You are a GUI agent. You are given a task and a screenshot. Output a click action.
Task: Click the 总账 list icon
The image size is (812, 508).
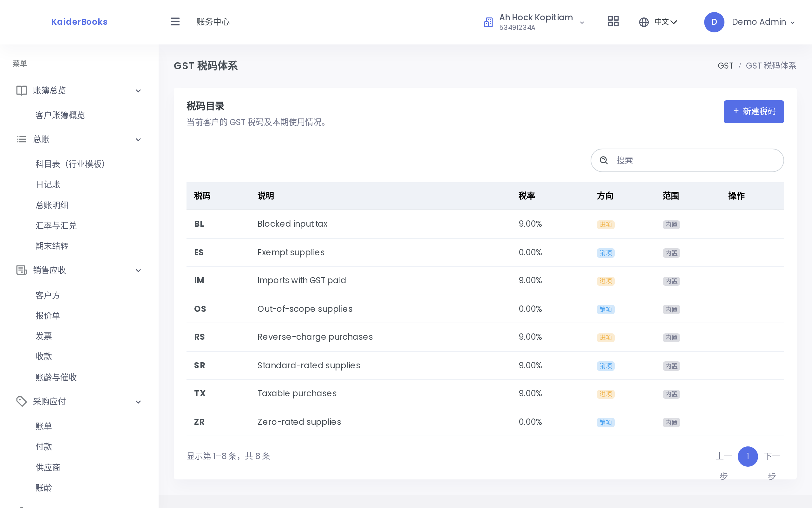22,139
